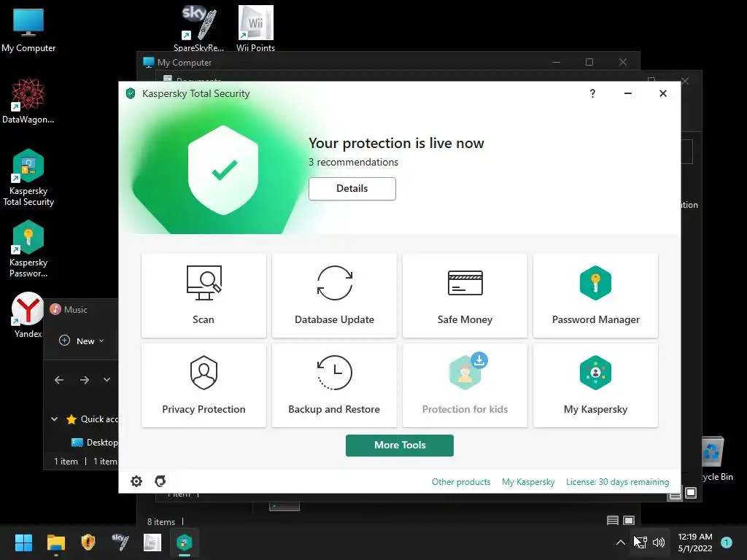Open DataWagon desktop shortcut
Screen dimensions: 747x560
28,101
